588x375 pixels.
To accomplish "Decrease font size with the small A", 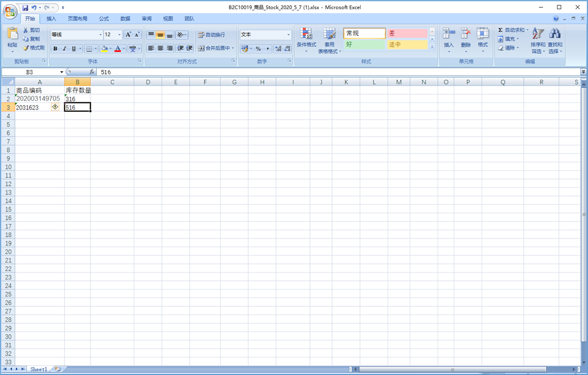I will coord(137,35).
